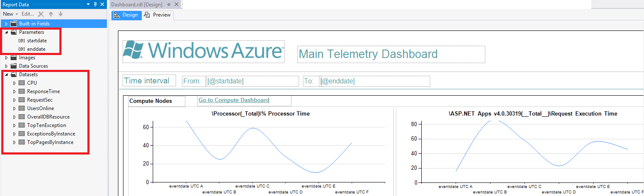Select the Compute Nodes textbox

[x=157, y=101]
